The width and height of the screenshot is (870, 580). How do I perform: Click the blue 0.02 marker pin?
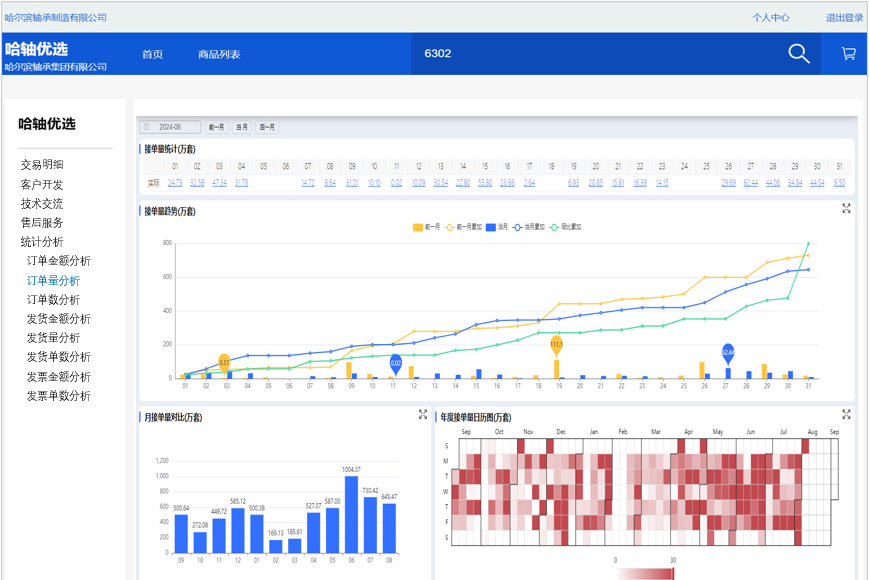(x=396, y=364)
